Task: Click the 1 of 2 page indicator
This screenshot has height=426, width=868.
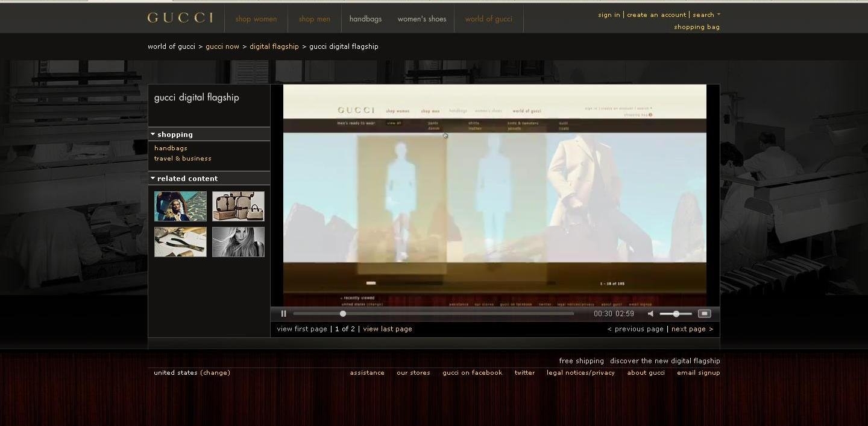Action: point(345,329)
